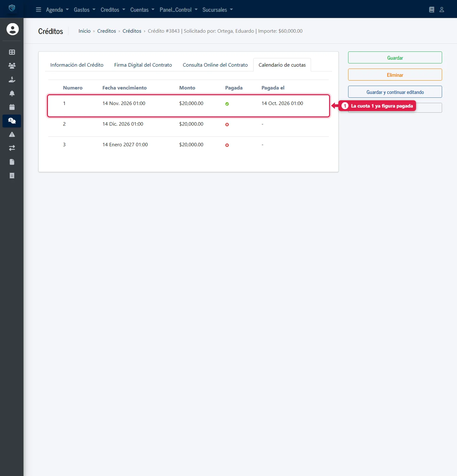Follow the unaccented Creditos breadcrumb link
Image resolution: width=457 pixels, height=476 pixels.
[107, 31]
